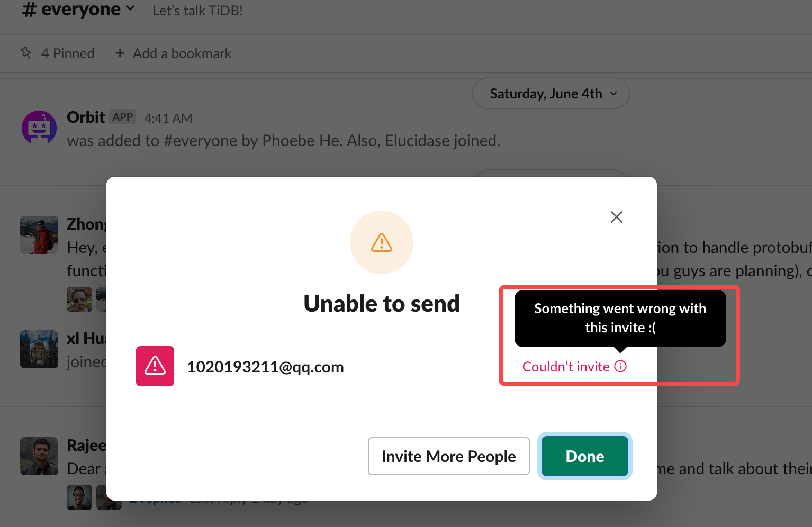Screen dimensions: 812x527
Task: Click Add a bookmark
Action: 174,53
